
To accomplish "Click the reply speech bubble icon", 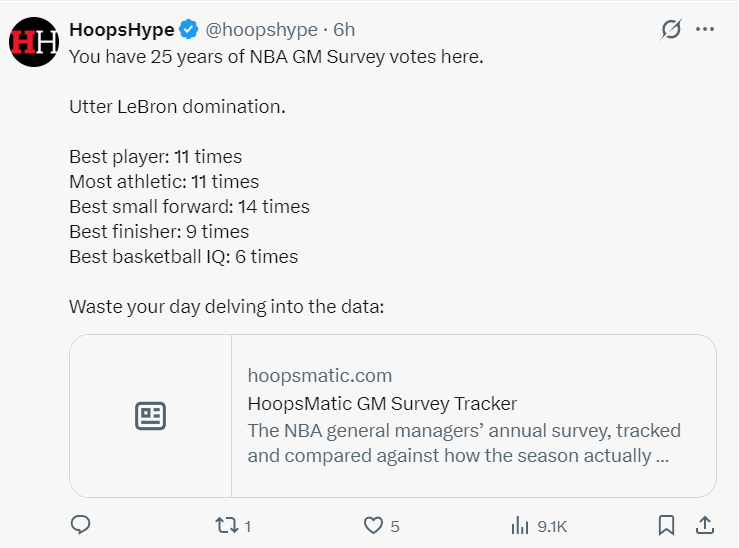I will [x=81, y=525].
